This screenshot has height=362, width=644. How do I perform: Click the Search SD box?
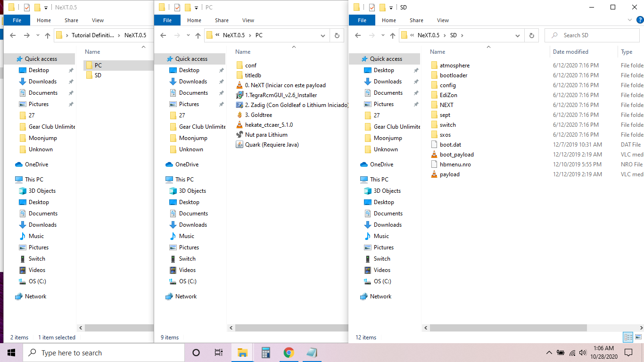pos(593,35)
